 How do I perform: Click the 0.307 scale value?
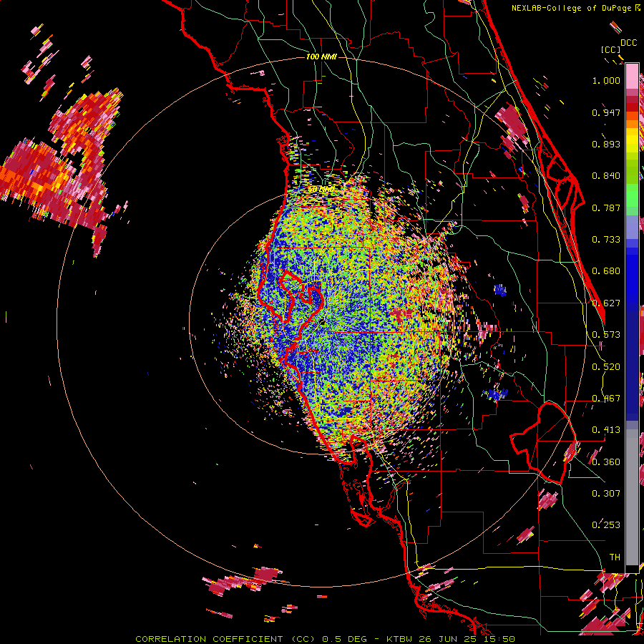(606, 494)
